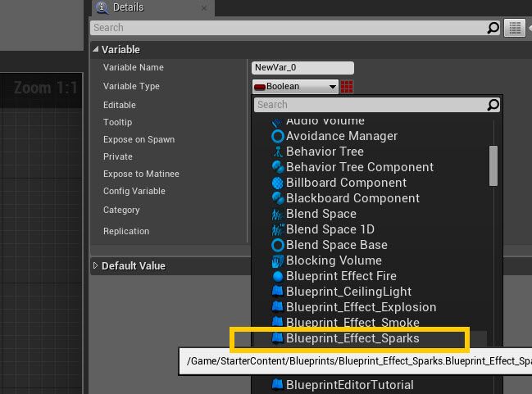532x394 pixels.
Task: Click the Tooltip property label
Action: tap(117, 122)
